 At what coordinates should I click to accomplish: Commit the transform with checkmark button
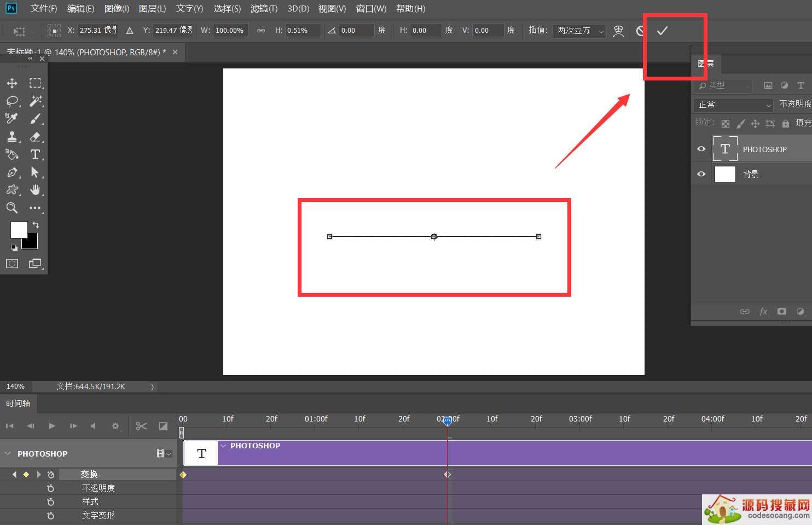[x=662, y=31]
